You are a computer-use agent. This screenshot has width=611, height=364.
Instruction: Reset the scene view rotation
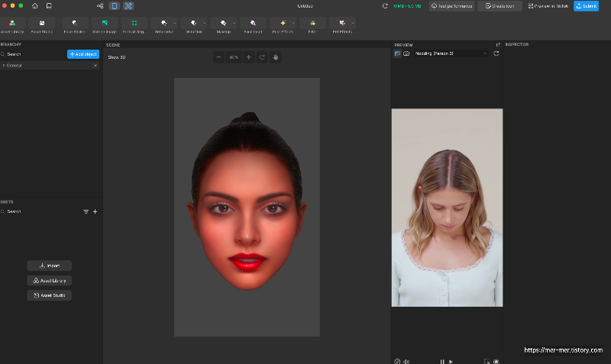pos(262,57)
